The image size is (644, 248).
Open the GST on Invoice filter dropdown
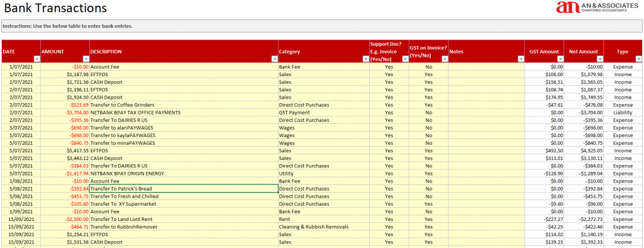pos(445,59)
